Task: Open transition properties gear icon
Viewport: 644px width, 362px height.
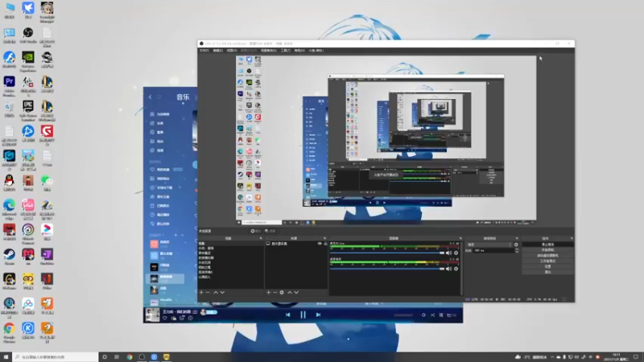Action: (x=516, y=245)
